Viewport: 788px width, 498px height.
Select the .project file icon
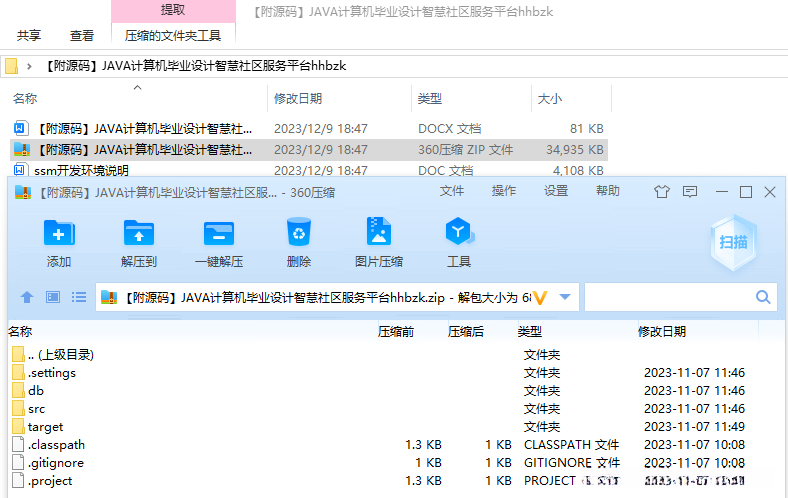[x=18, y=480]
